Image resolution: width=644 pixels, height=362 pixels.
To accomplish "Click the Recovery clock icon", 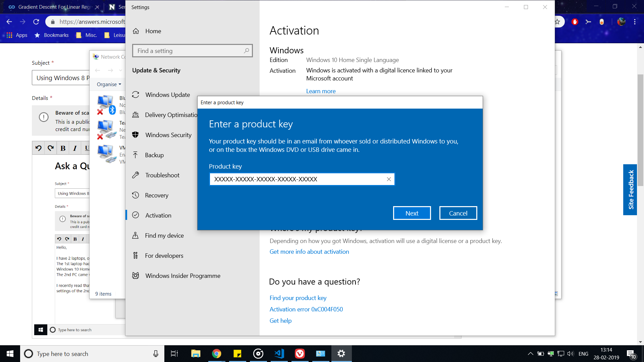I will (136, 195).
